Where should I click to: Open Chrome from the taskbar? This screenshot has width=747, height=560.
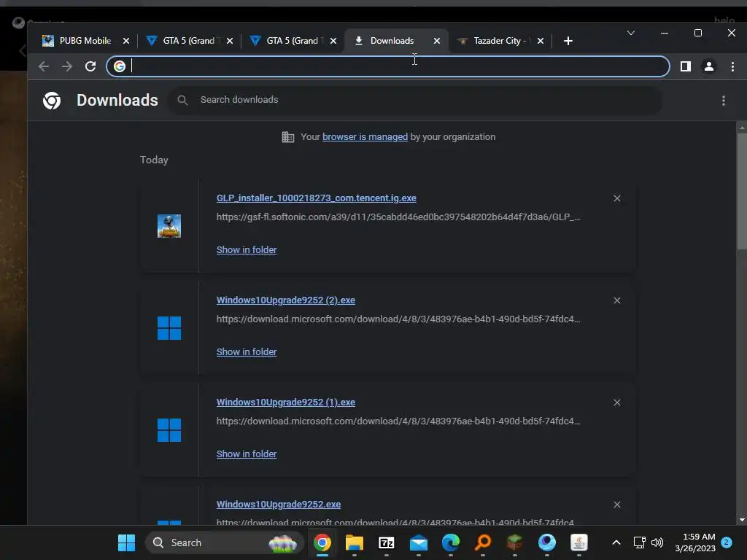(x=322, y=542)
